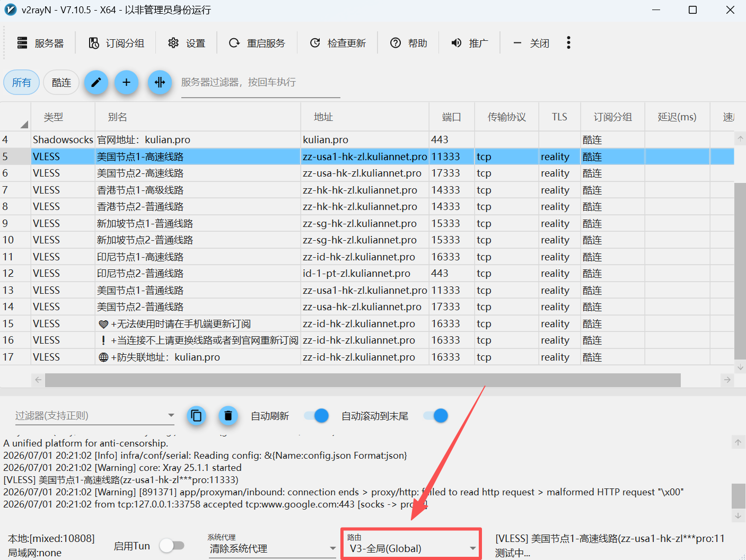Select the row 美国节点1-普通线路
This screenshot has height=560, width=746.
click(x=367, y=290)
